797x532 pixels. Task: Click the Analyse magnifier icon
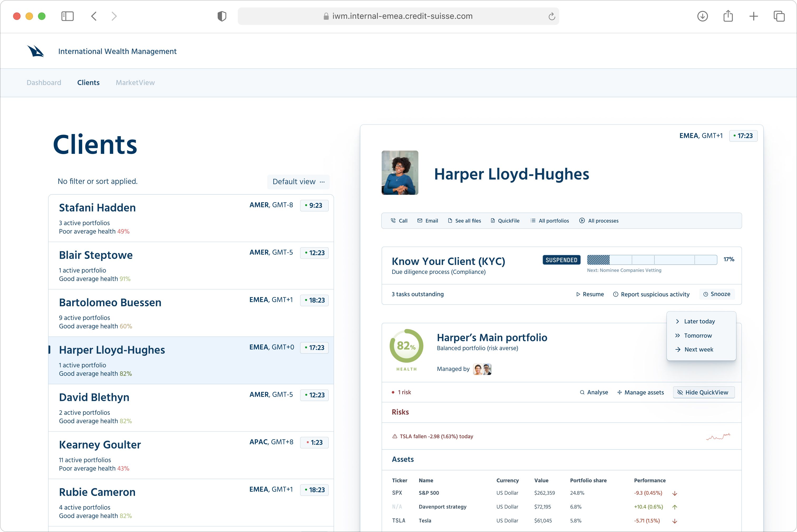[582, 393]
